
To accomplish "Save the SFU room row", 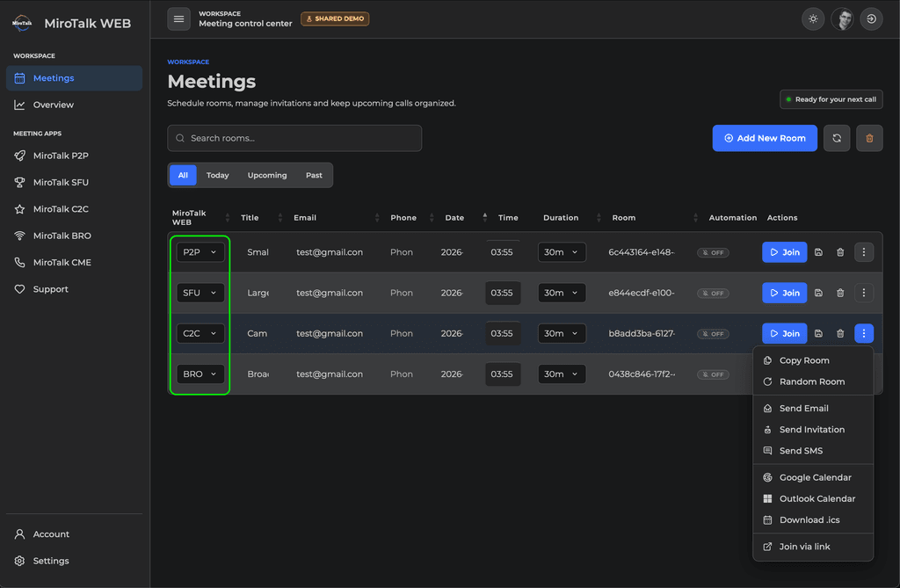I will 818,293.
